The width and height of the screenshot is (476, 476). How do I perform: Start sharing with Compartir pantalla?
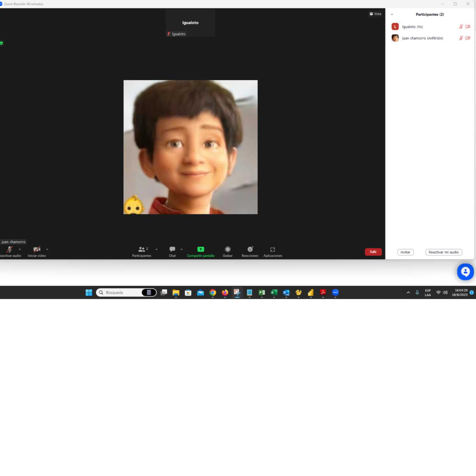pos(201,252)
